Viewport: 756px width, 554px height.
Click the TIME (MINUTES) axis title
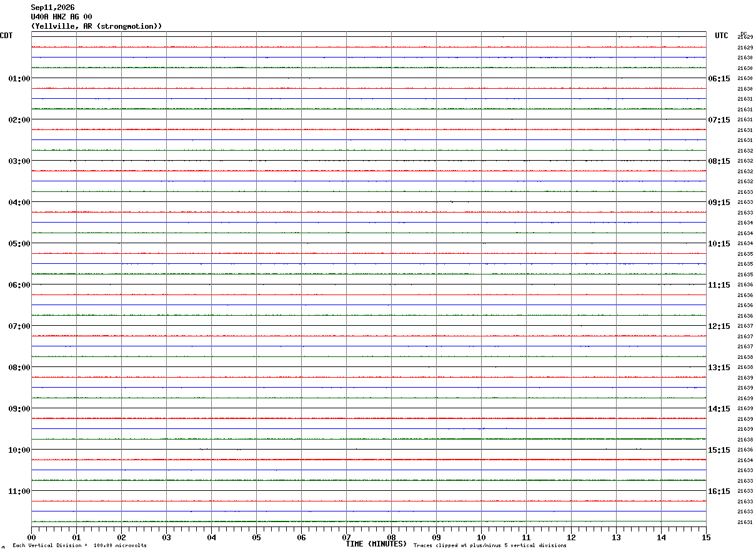[376, 544]
